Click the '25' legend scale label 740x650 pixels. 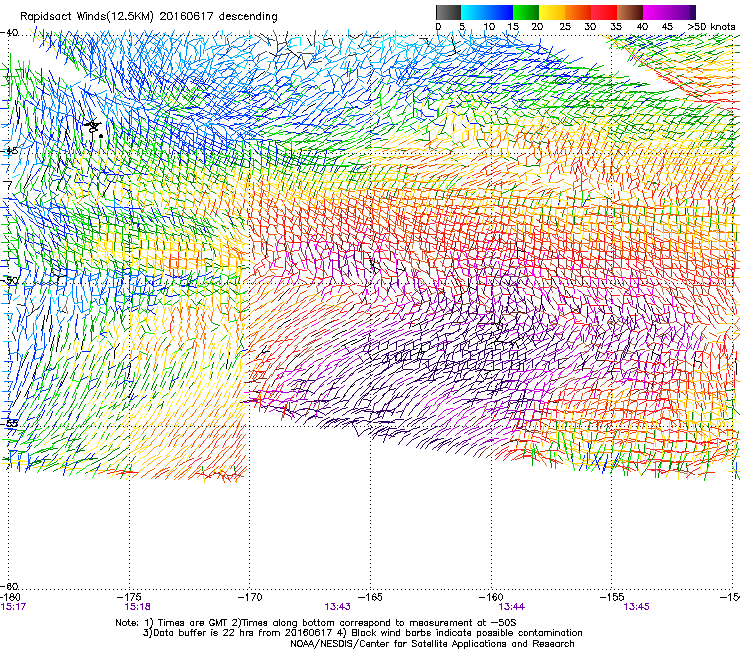[x=565, y=27]
